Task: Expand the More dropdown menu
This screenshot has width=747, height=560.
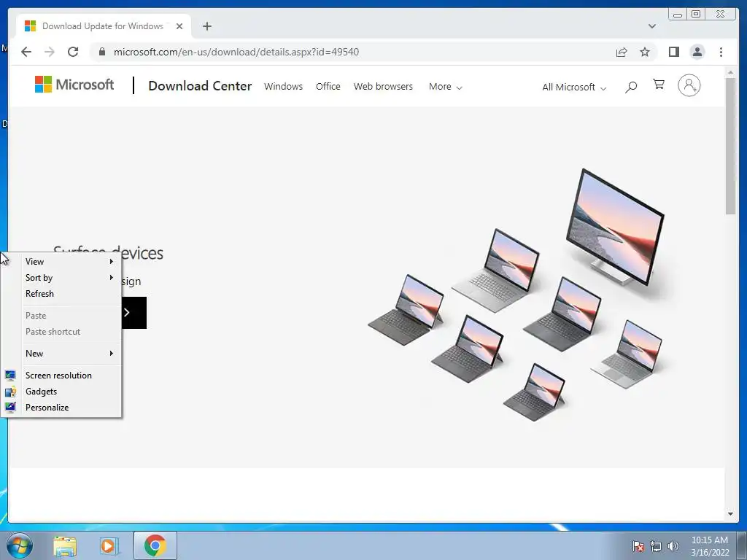Action: click(446, 87)
